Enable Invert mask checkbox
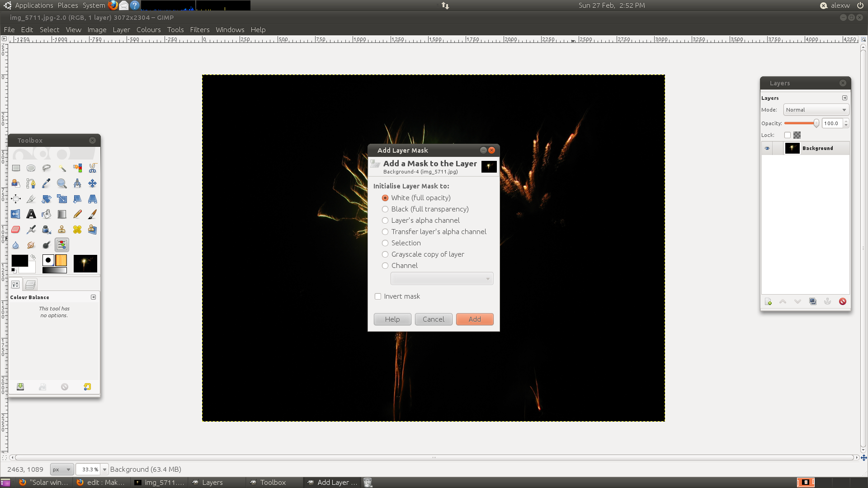The width and height of the screenshot is (868, 488). [377, 296]
